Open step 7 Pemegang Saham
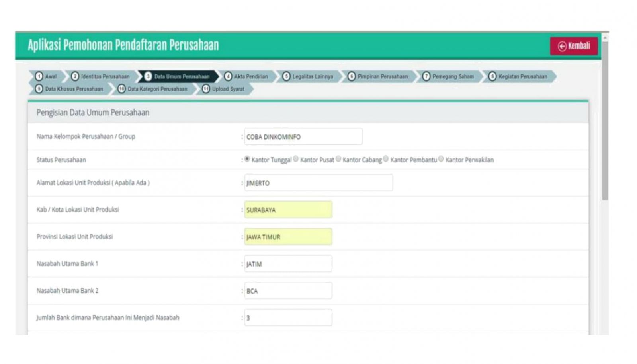The image size is (637, 364). click(449, 76)
